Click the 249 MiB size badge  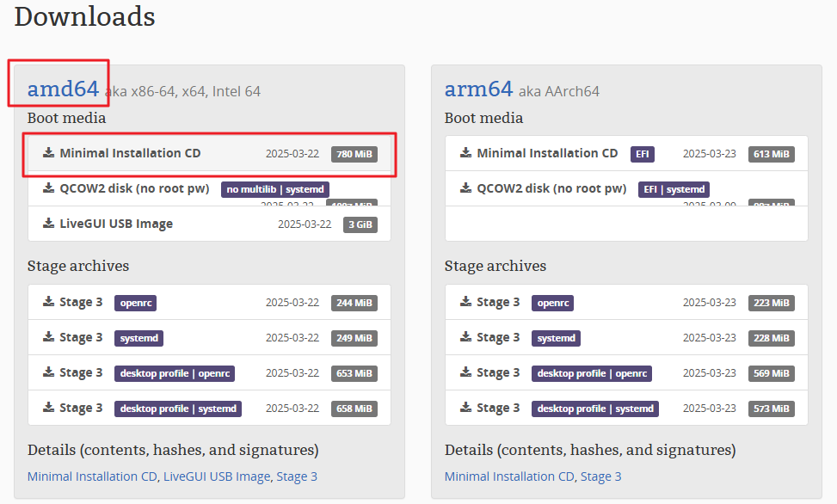(x=354, y=338)
